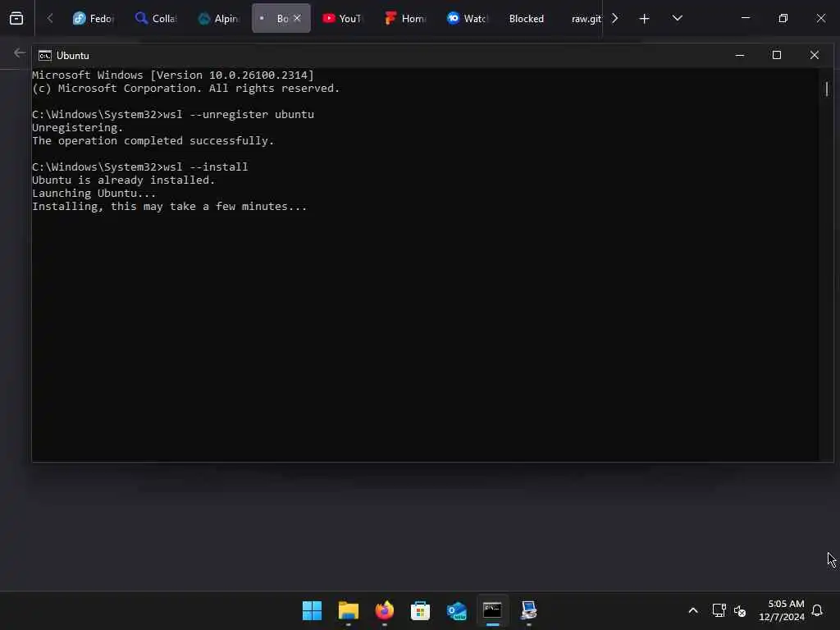Show hidden system tray icons

pos(692,610)
